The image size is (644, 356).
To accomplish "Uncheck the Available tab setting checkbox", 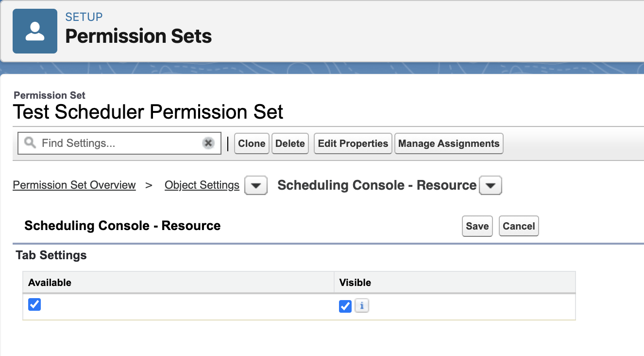I will pyautogui.click(x=34, y=304).
